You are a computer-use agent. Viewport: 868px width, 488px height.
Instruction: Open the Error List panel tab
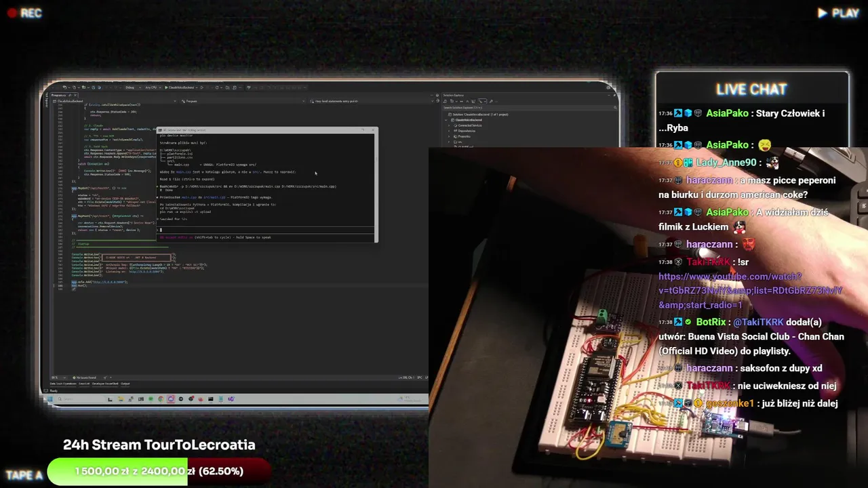(x=84, y=384)
